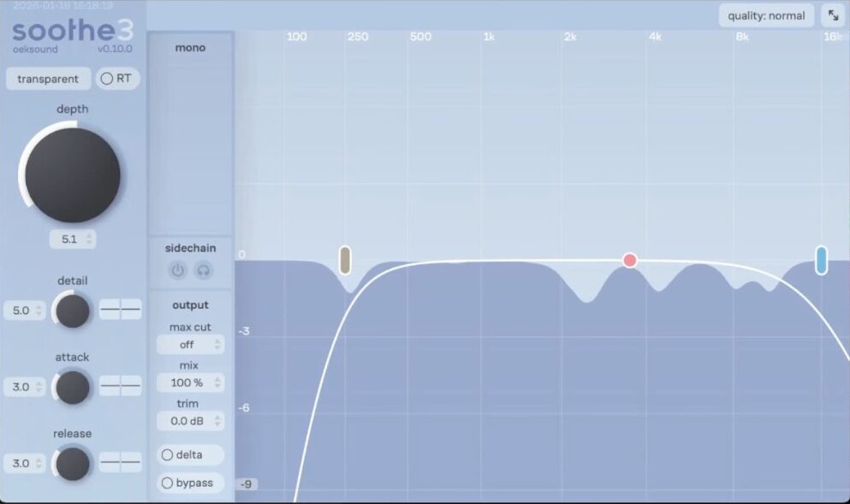850x504 pixels.
Task: Click the trim 0.0 dB field
Action: 190,420
